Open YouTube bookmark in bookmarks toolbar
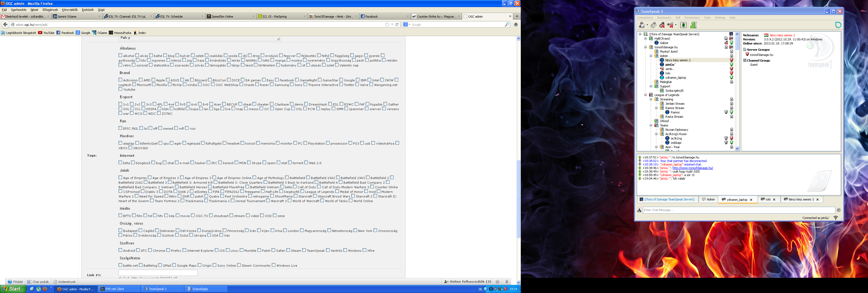868x293 pixels. click(46, 33)
